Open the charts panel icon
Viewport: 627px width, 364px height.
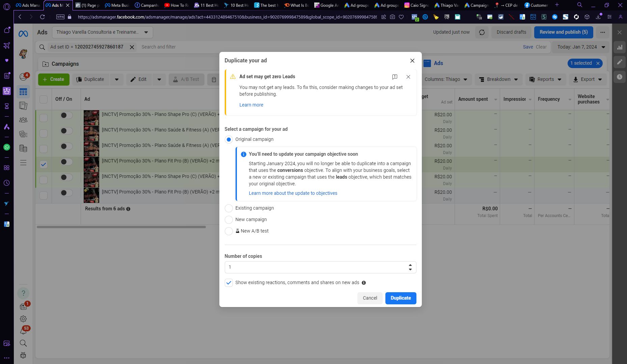pos(620,48)
